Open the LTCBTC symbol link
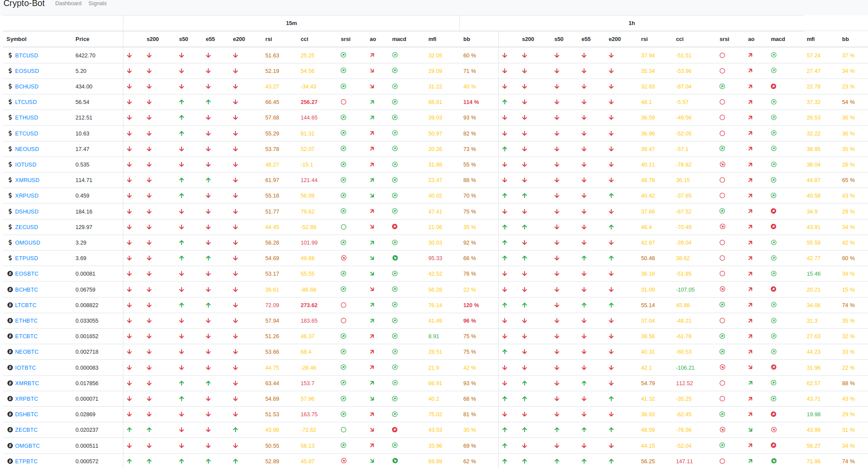 pyautogui.click(x=26, y=305)
